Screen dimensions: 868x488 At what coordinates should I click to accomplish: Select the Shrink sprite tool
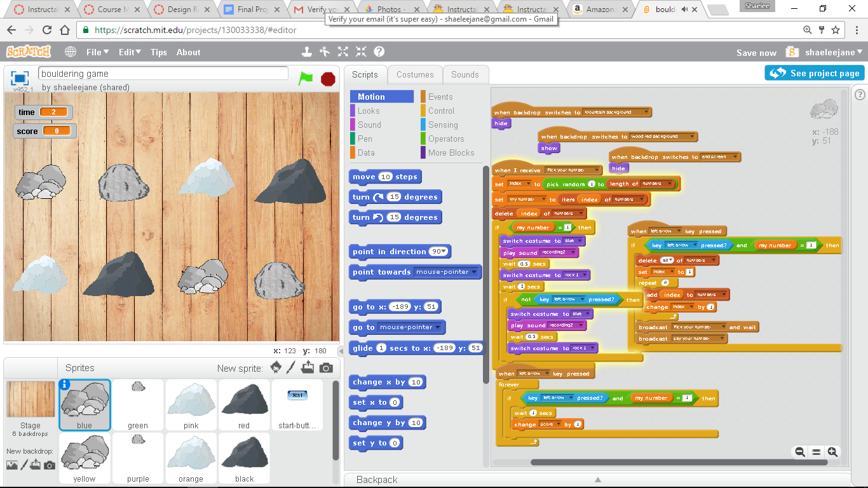click(361, 52)
